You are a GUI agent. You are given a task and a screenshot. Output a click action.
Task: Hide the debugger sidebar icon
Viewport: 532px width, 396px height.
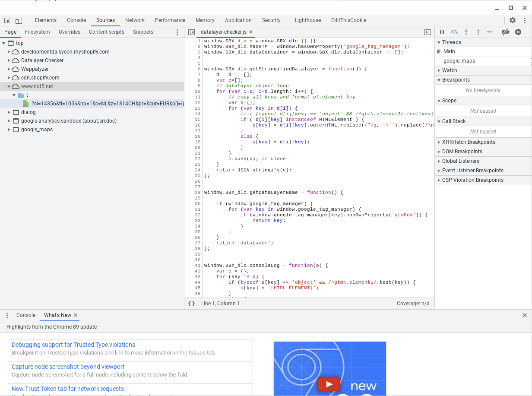(427, 32)
